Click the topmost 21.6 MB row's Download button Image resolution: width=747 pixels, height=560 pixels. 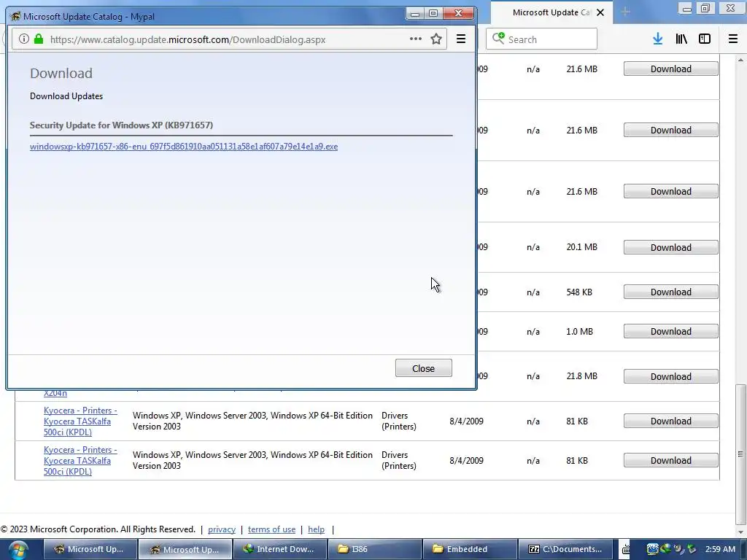pyautogui.click(x=671, y=69)
